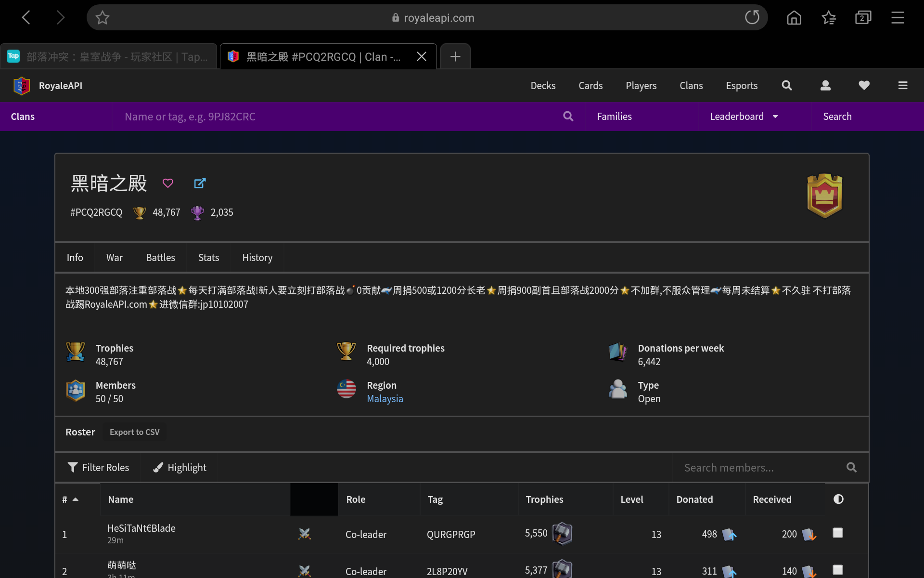Focus the Search members field
The width and height of the screenshot is (924, 578).
[x=760, y=467]
